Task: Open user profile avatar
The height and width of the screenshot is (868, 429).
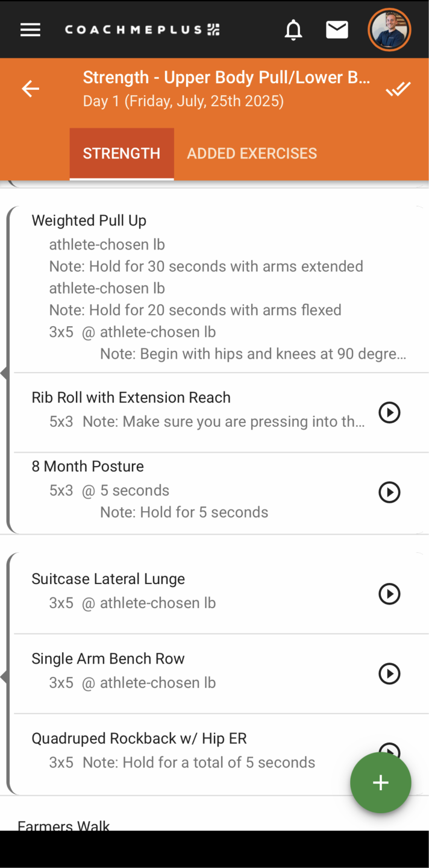Action: point(389,30)
